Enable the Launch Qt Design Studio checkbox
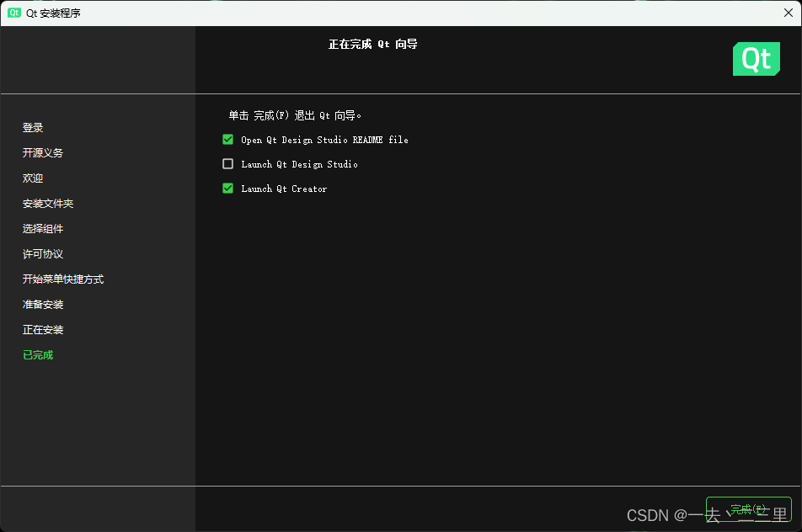This screenshot has width=802, height=532. pyautogui.click(x=228, y=164)
